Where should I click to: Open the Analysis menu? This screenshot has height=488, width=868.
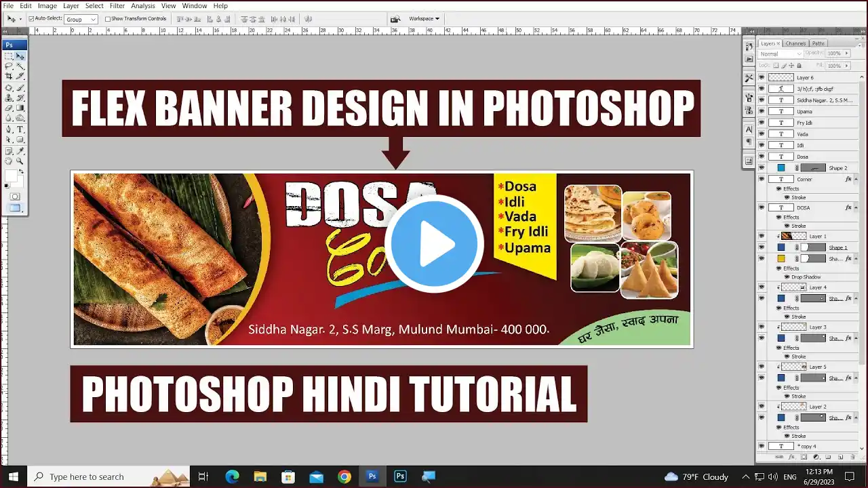[143, 5]
